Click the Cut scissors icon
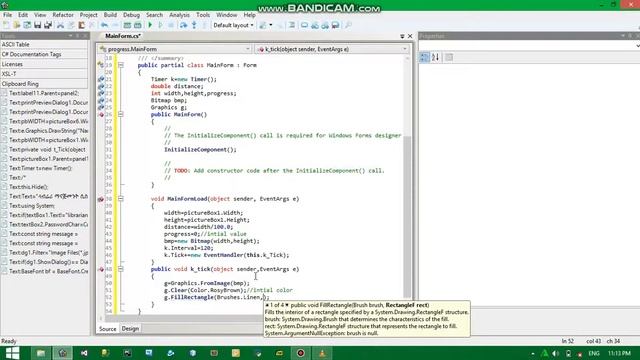The width and height of the screenshot is (640, 360). (x=60, y=25)
